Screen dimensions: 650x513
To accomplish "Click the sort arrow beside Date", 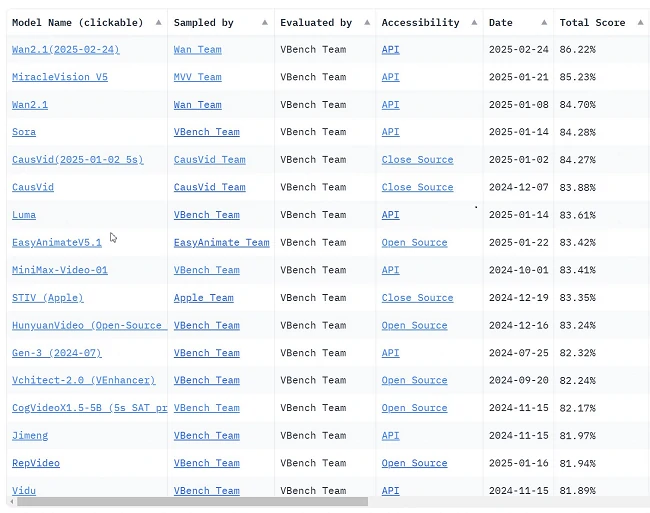I will point(544,22).
